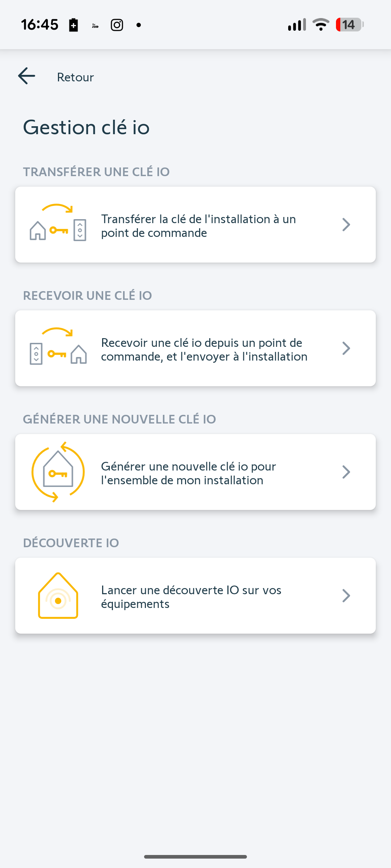Tap the receive key from control point icon
The width and height of the screenshot is (391, 868).
(58, 347)
